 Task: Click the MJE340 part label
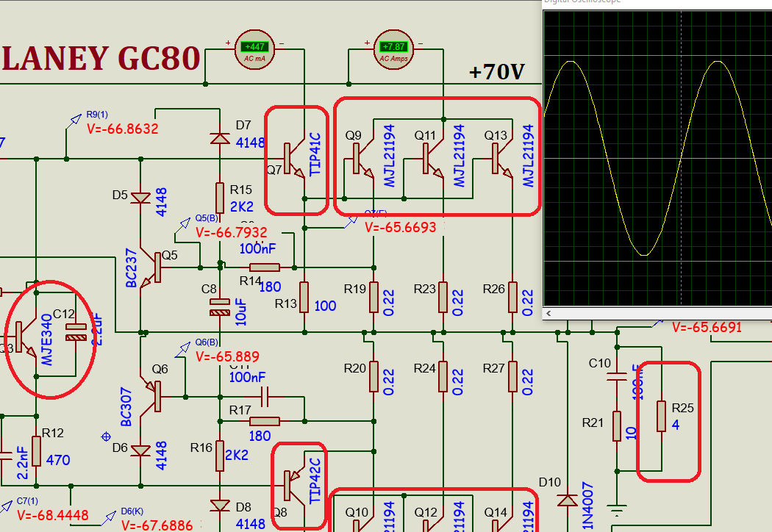pyautogui.click(x=47, y=339)
